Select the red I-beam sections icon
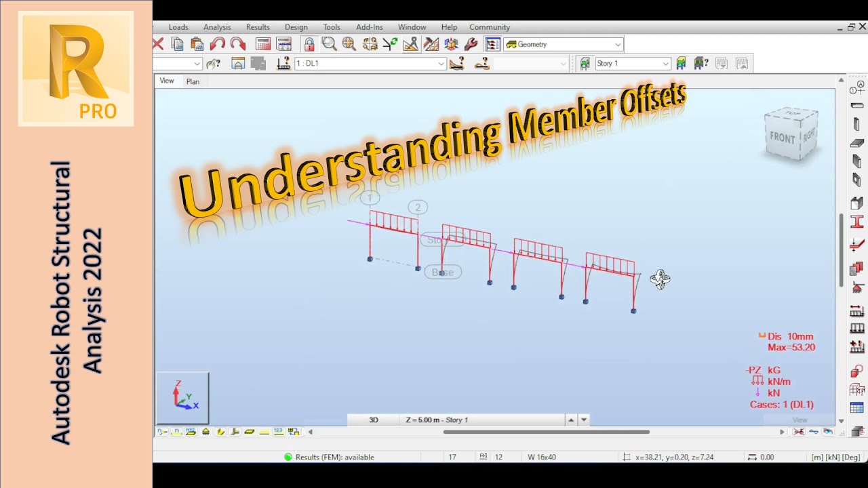Screen dimensions: 868x488 [857, 222]
